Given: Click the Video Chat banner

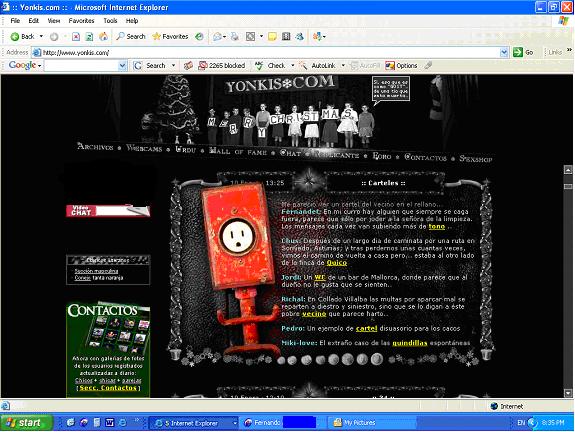Looking at the screenshot, I should tap(108, 210).
